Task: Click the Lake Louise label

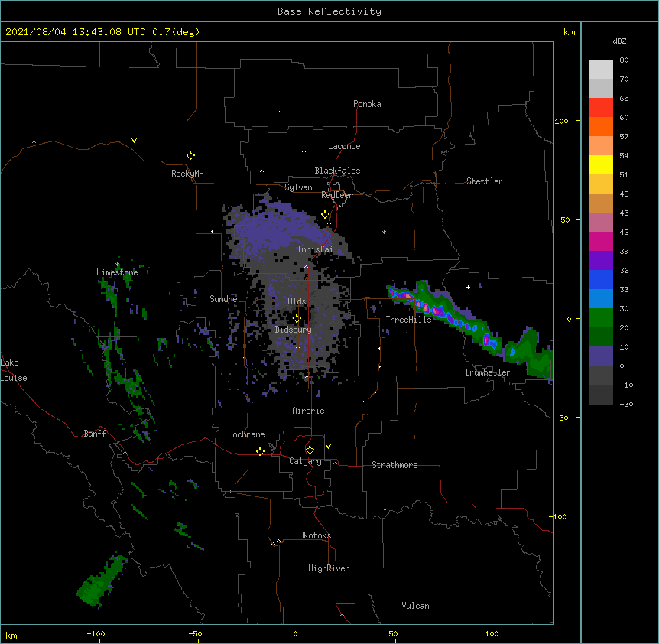Action: coord(14,370)
